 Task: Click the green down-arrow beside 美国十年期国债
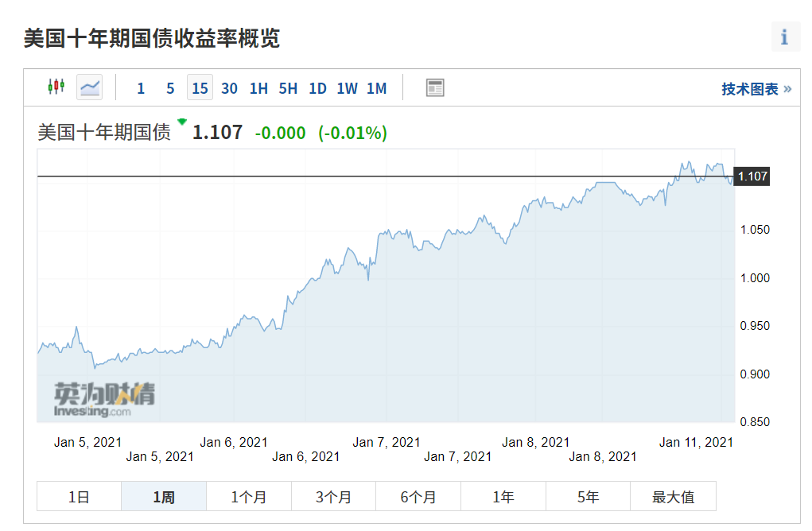[182, 123]
